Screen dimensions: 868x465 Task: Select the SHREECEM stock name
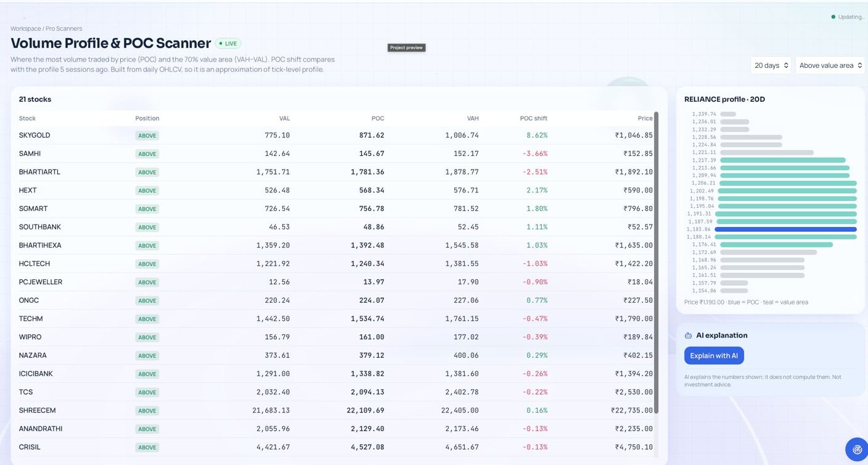coord(37,411)
